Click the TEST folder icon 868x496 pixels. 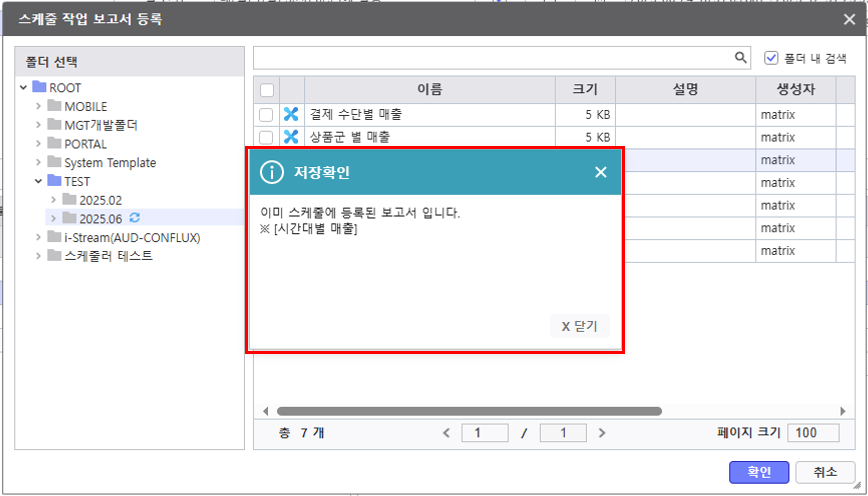tap(54, 180)
